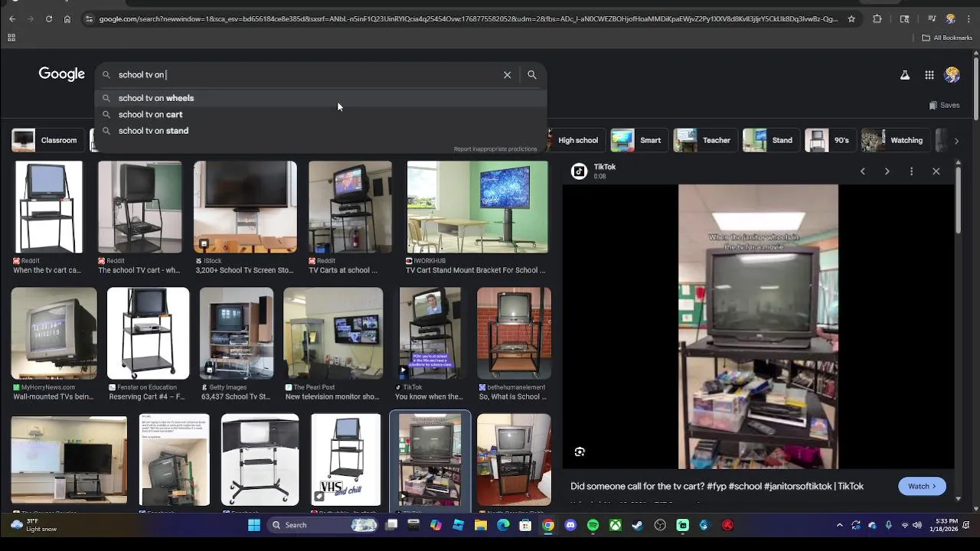Open Discord from the taskbar

click(x=570, y=525)
